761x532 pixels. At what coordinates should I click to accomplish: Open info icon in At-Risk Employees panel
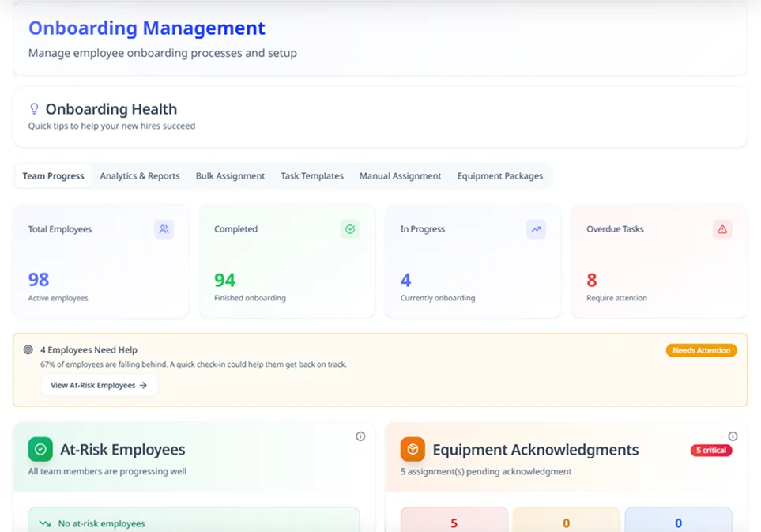(360, 436)
